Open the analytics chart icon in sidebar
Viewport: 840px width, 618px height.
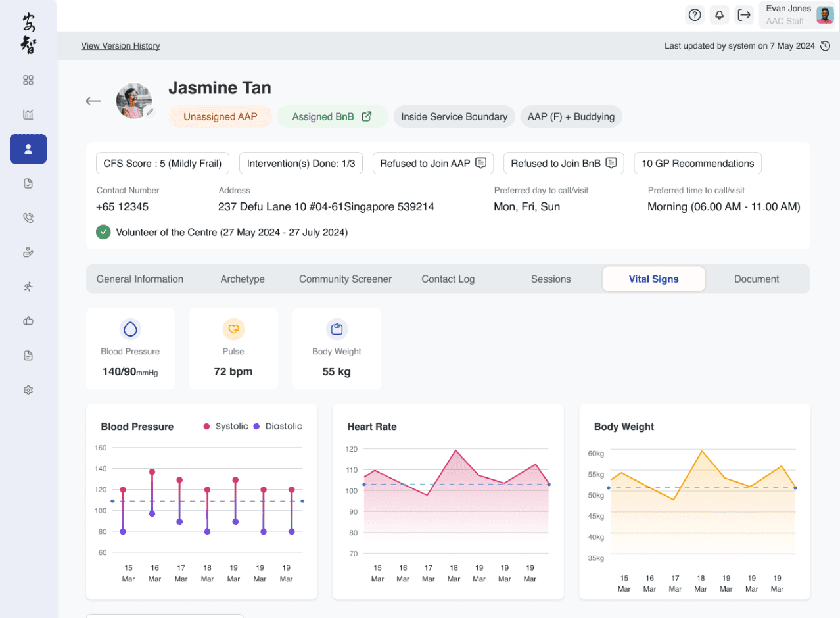[x=28, y=114]
